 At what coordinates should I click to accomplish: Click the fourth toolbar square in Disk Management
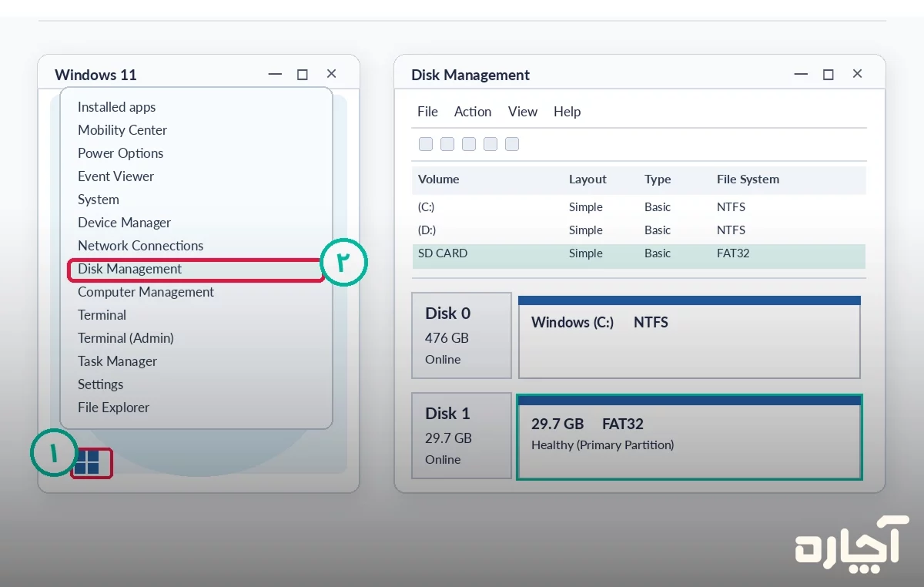(x=490, y=144)
